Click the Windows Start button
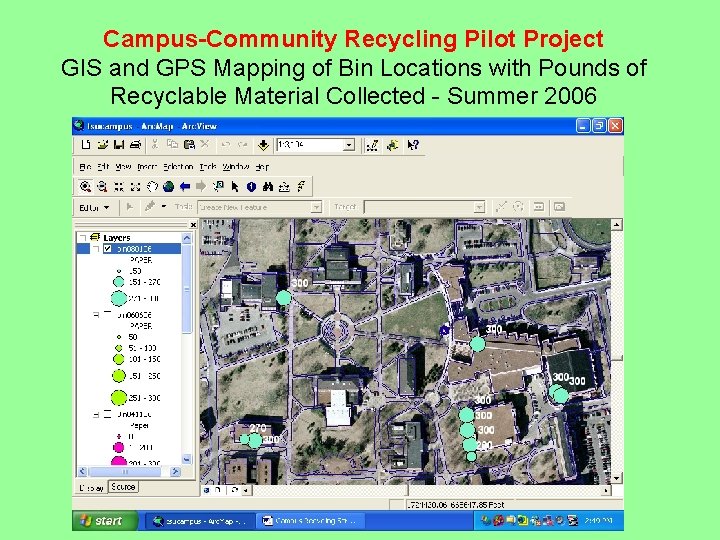 tap(105, 521)
